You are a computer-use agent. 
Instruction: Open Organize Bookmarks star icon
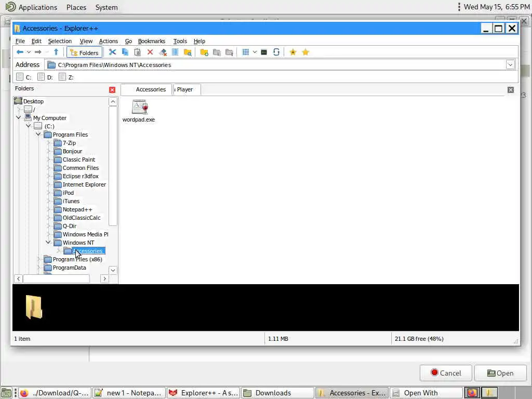[x=305, y=52]
